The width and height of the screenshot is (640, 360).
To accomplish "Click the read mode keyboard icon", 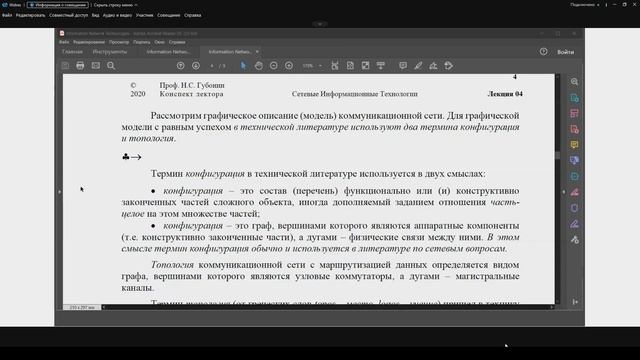I will pos(380,66).
